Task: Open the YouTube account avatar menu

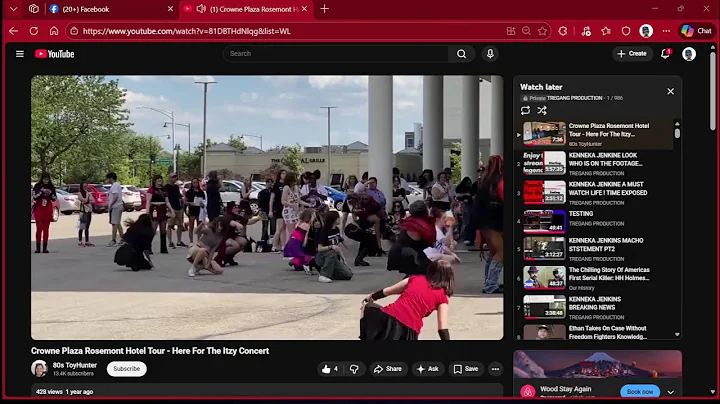Action: 689,54
